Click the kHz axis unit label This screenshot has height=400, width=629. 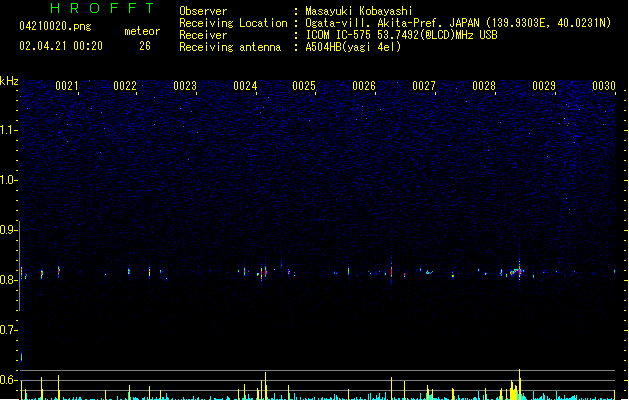tap(9, 81)
